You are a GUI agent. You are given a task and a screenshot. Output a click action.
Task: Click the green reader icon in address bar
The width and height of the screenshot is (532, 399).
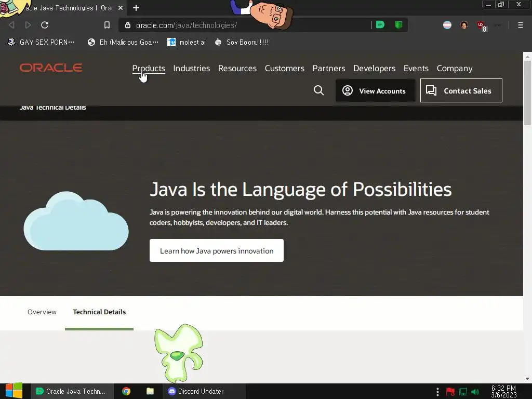[x=380, y=25]
